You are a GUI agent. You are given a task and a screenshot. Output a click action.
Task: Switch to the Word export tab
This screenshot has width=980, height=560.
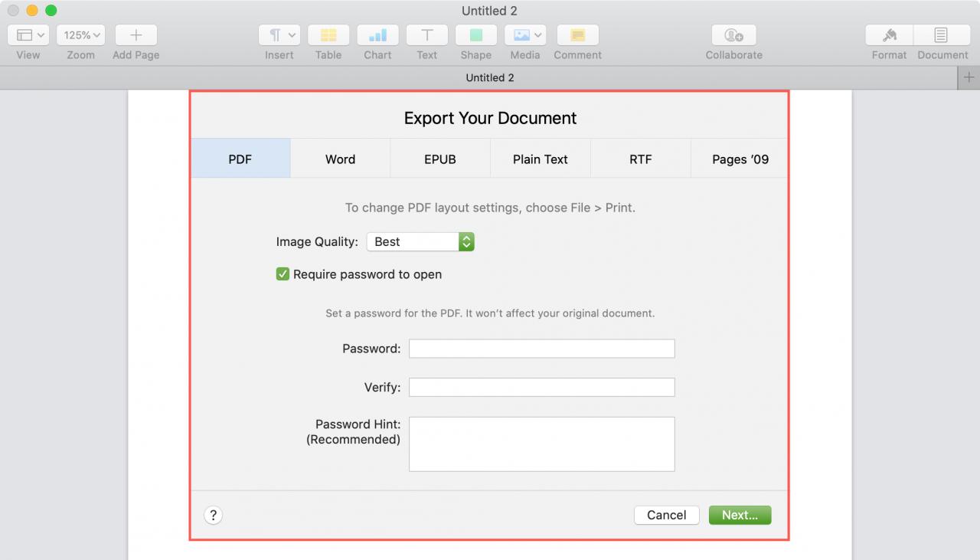(x=340, y=159)
